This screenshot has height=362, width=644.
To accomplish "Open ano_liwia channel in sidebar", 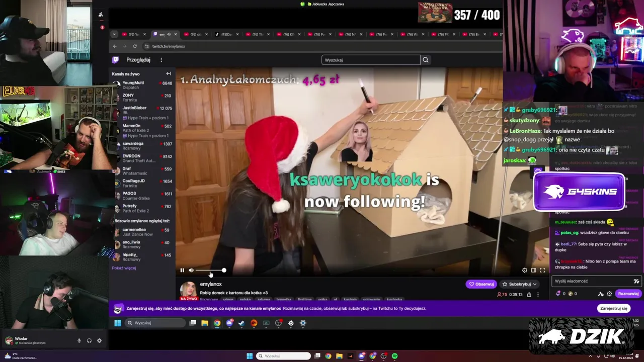I will click(x=142, y=244).
